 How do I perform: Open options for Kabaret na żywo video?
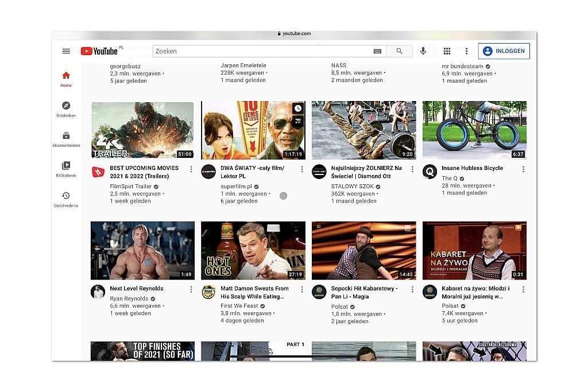click(x=523, y=289)
